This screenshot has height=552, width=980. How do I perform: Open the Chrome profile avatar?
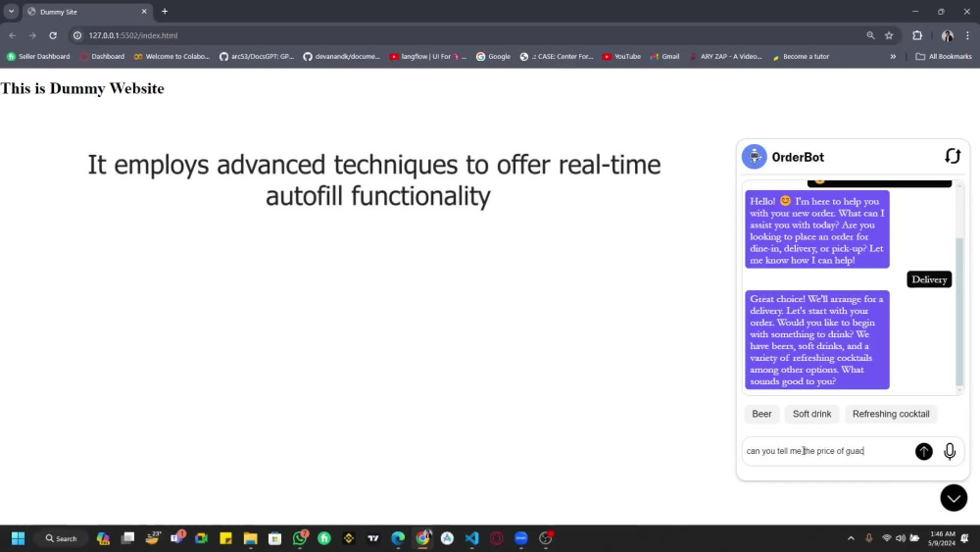tap(948, 35)
